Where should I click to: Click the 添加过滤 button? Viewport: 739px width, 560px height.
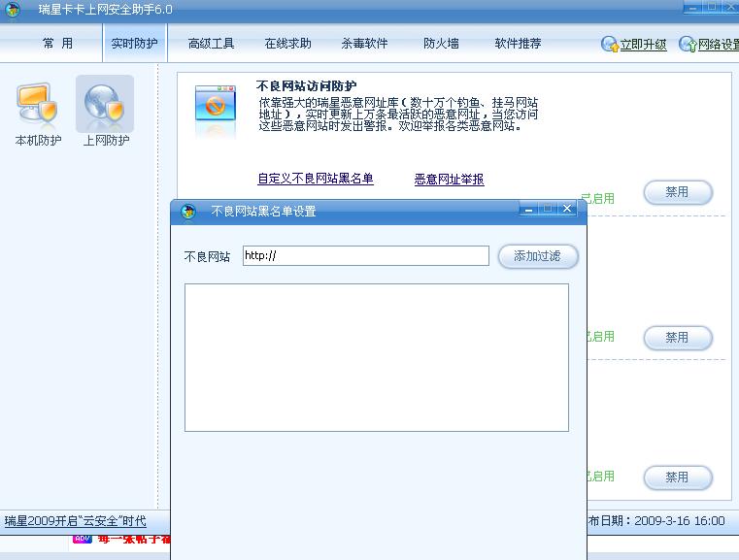pyautogui.click(x=538, y=256)
